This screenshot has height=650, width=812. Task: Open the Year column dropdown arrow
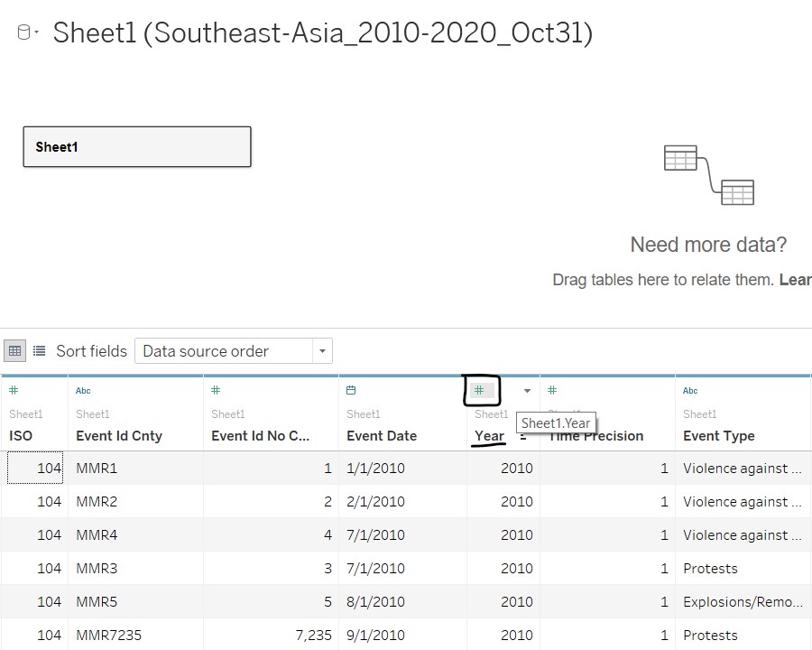[x=527, y=391]
